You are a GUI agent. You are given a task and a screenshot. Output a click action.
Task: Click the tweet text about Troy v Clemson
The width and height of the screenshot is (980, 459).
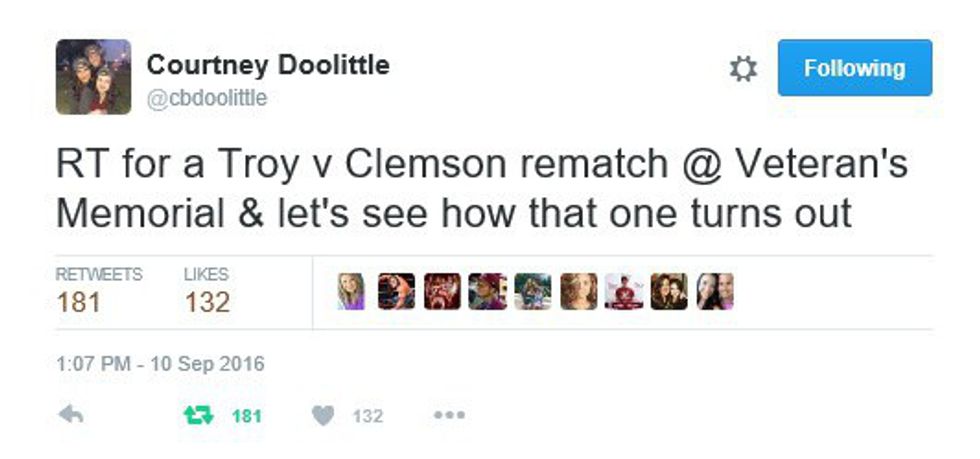pos(480,188)
